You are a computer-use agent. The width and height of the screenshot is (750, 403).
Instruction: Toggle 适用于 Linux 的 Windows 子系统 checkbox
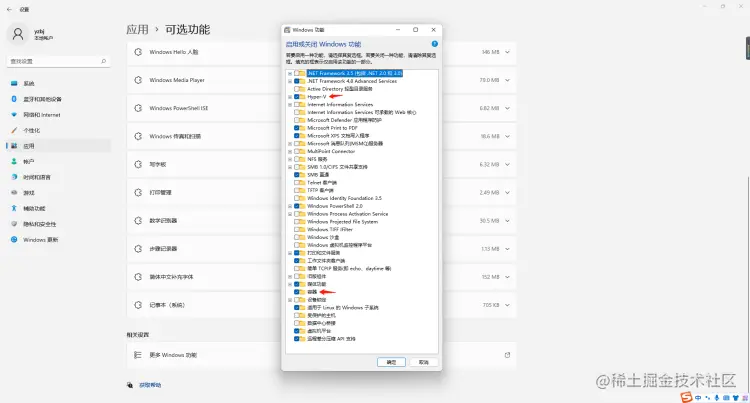[x=297, y=307]
